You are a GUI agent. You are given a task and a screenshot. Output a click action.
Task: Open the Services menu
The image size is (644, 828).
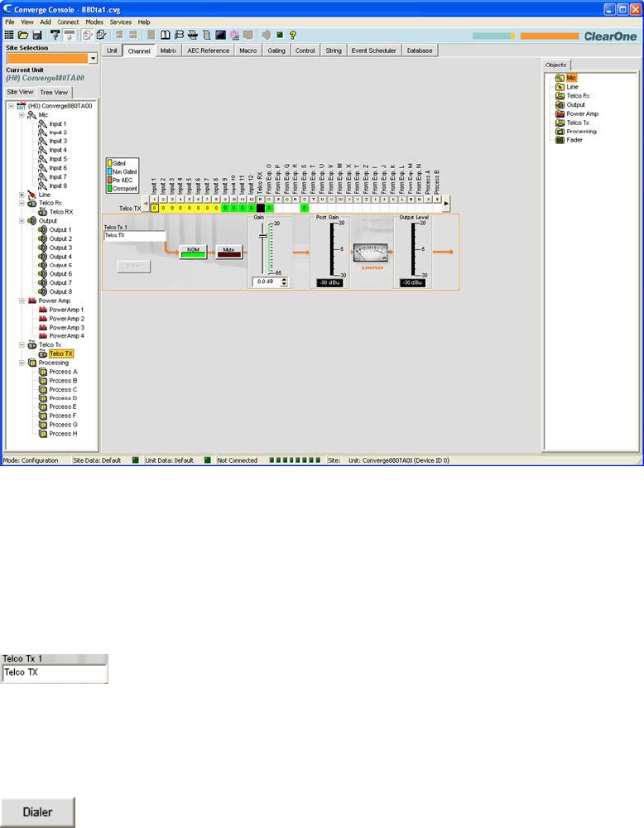coord(120,22)
